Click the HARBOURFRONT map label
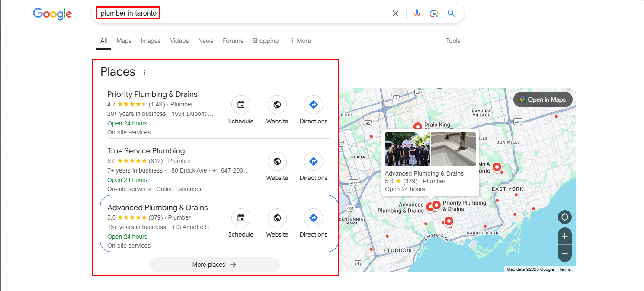 [x=484, y=233]
